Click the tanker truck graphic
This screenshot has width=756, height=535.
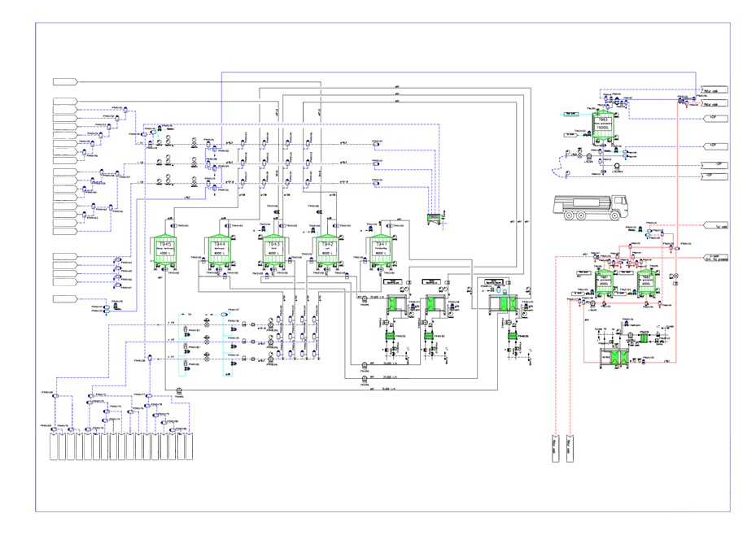(x=591, y=207)
